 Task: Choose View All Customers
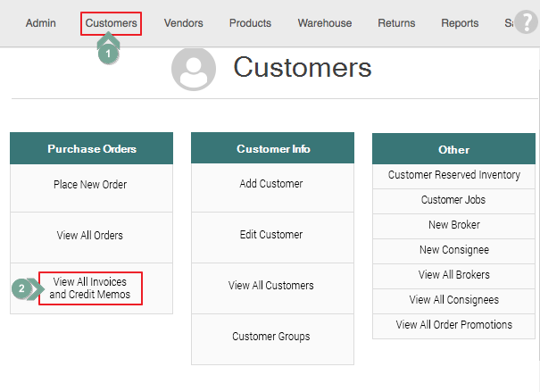pyautogui.click(x=271, y=286)
